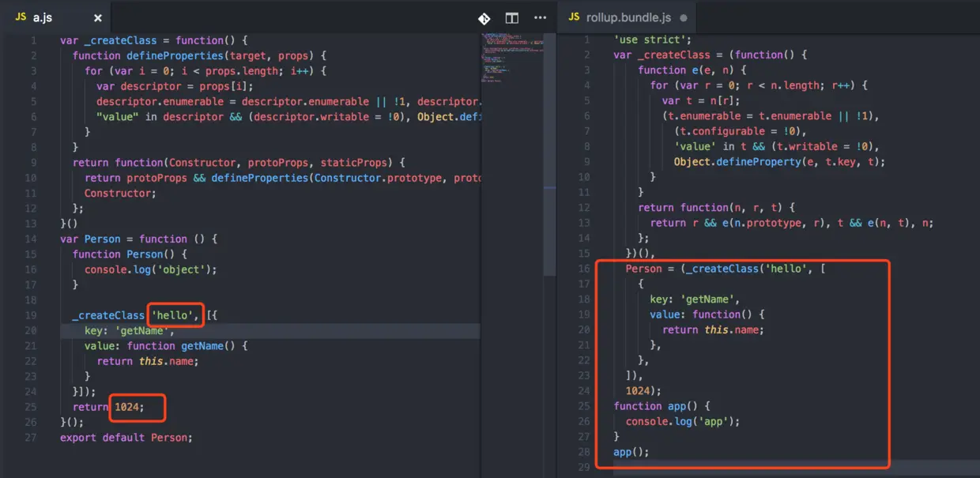980x478 pixels.
Task: Jump in code using the left editor minimap
Action: pyautogui.click(x=512, y=57)
